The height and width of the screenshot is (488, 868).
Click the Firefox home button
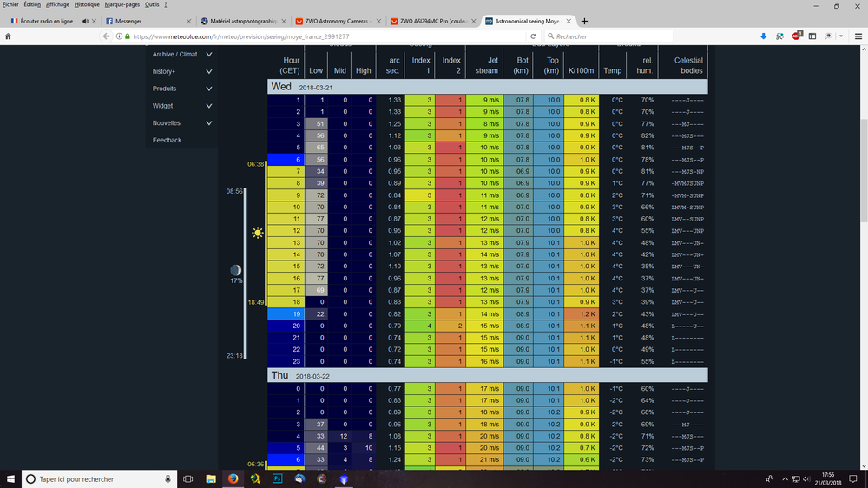point(8,36)
